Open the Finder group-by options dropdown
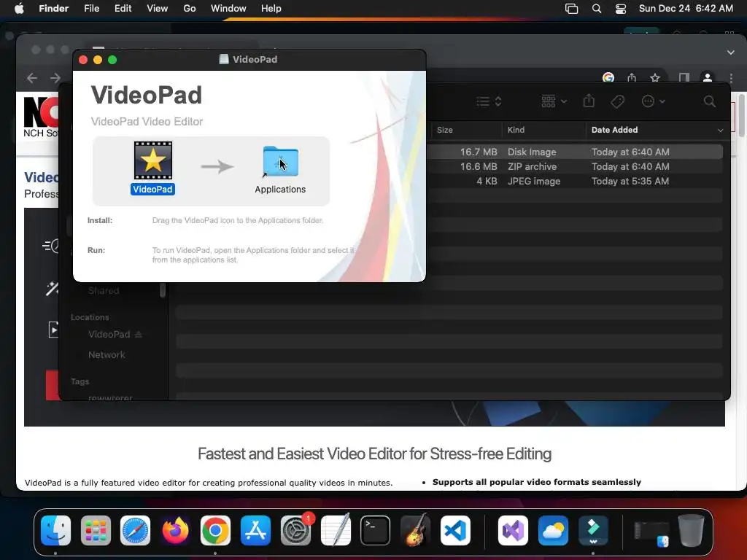 tap(554, 101)
